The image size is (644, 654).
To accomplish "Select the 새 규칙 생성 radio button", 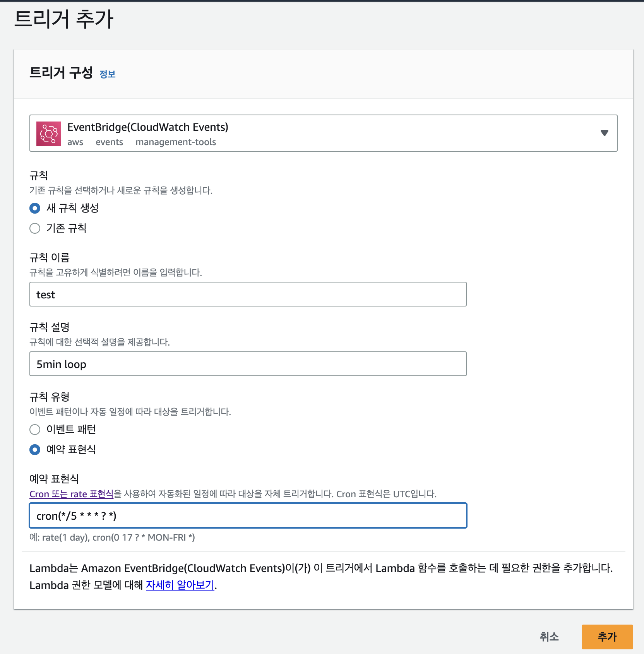I will click(35, 208).
